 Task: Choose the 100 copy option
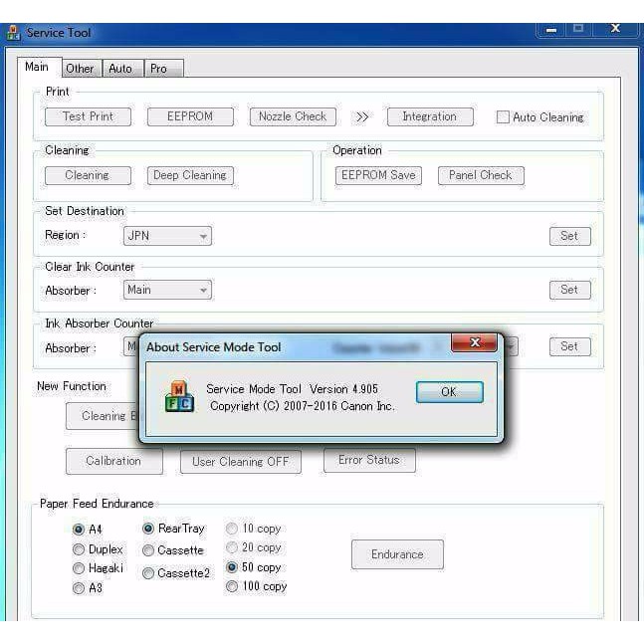click(232, 586)
